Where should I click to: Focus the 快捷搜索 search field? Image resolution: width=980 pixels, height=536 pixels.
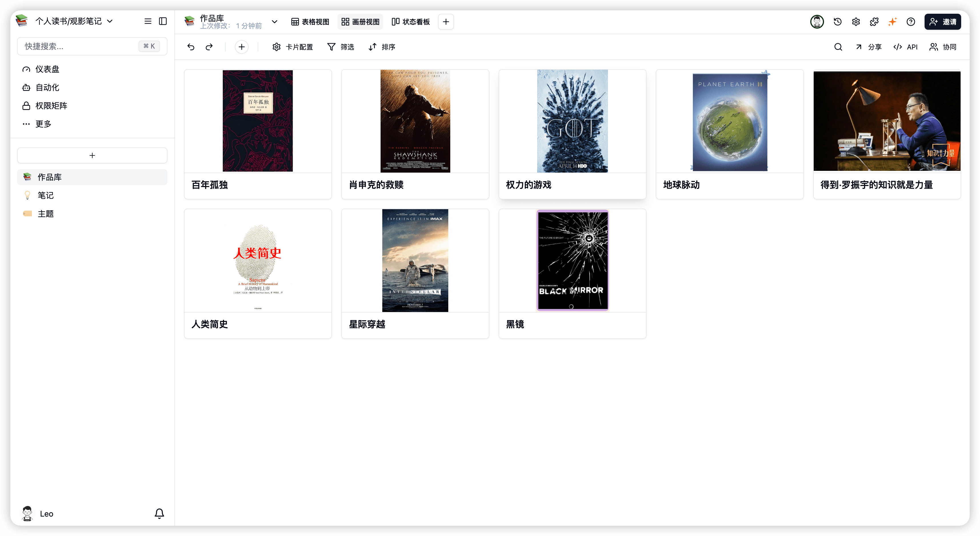pos(92,46)
